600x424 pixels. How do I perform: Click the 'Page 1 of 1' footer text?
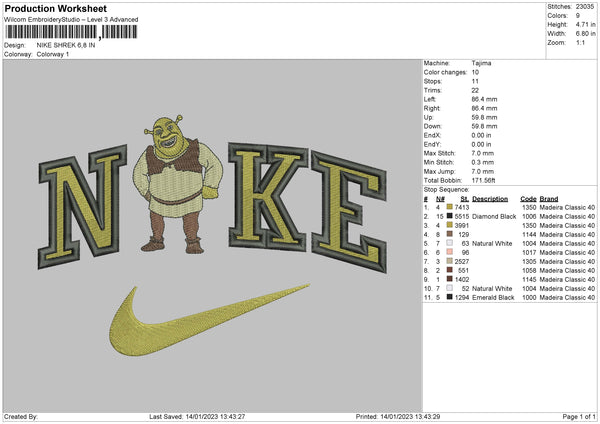tap(579, 416)
